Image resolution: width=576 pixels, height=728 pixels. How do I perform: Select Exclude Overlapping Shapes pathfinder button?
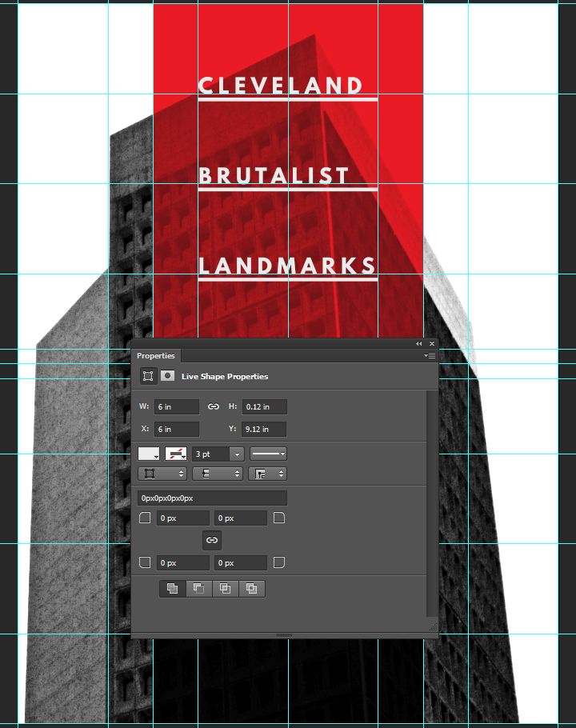(252, 589)
